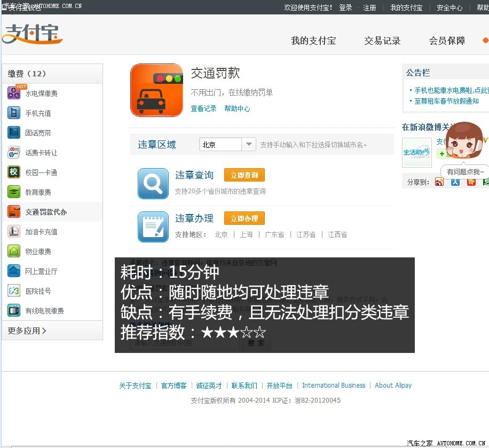Screen dimensions: 489x448
Task: Open the 话费卡转让 icon
Action: pyautogui.click(x=14, y=153)
